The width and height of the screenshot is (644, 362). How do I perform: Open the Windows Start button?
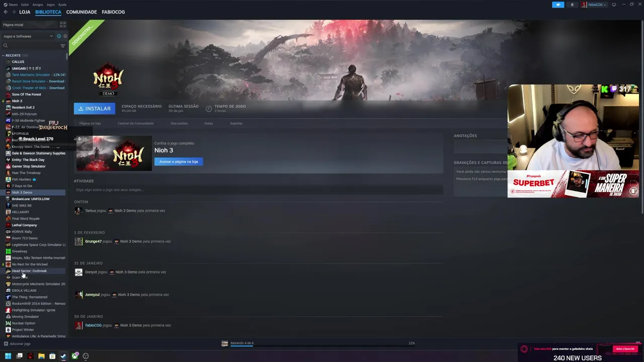point(8,356)
